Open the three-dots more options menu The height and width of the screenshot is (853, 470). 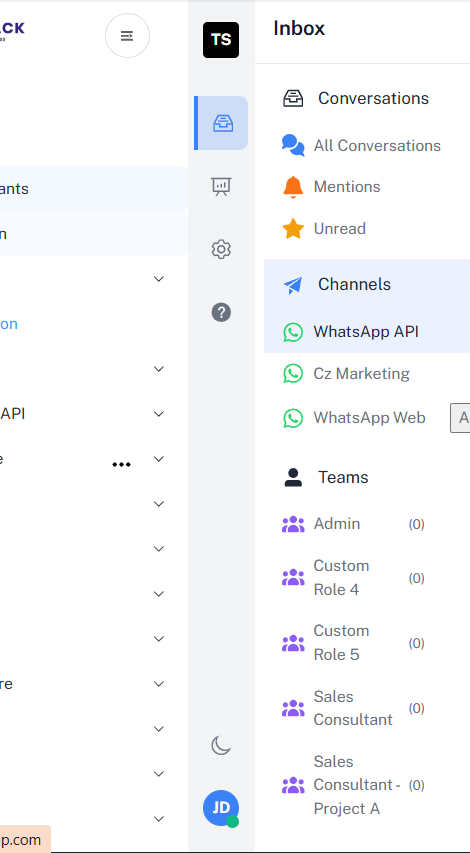pos(121,465)
